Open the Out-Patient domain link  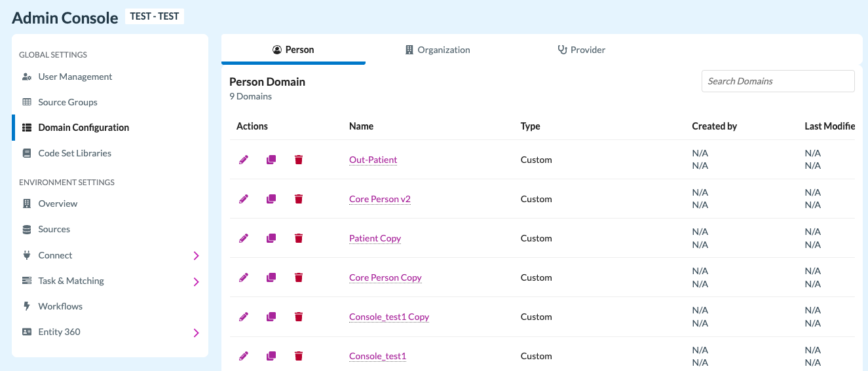point(373,160)
